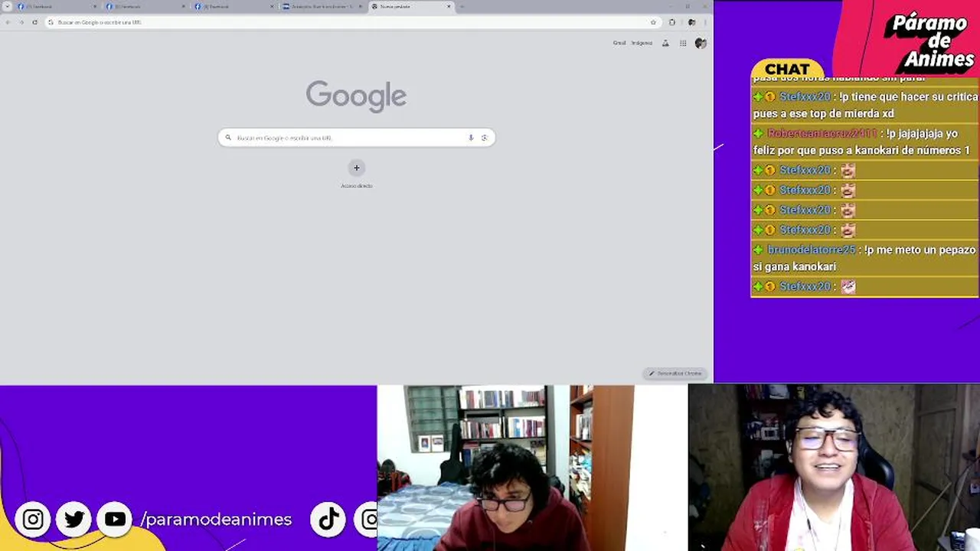
Task: Switch to the leftmost Facebook tab
Action: point(57,6)
